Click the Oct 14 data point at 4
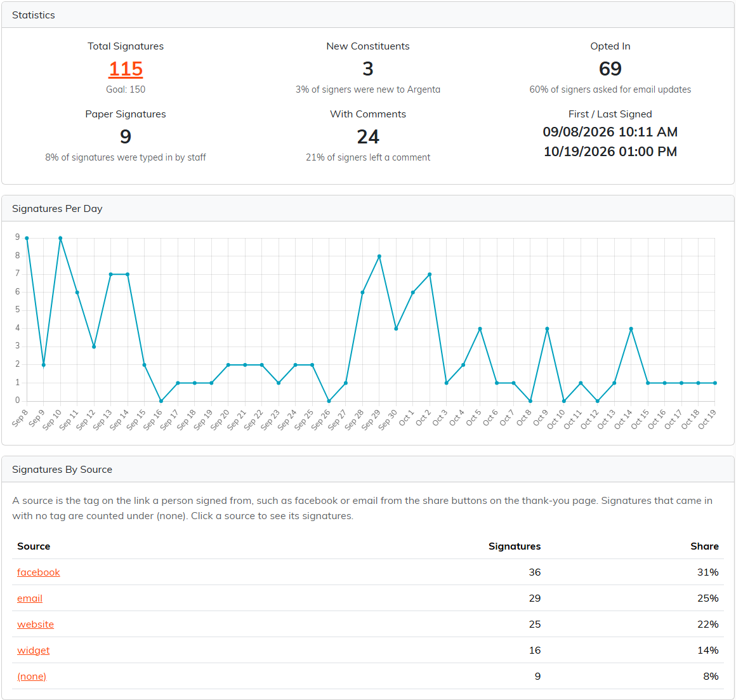736x700 pixels. tap(631, 329)
